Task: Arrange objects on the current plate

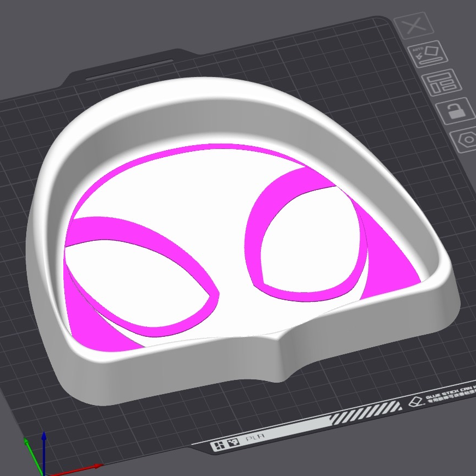Action: pyautogui.click(x=442, y=82)
